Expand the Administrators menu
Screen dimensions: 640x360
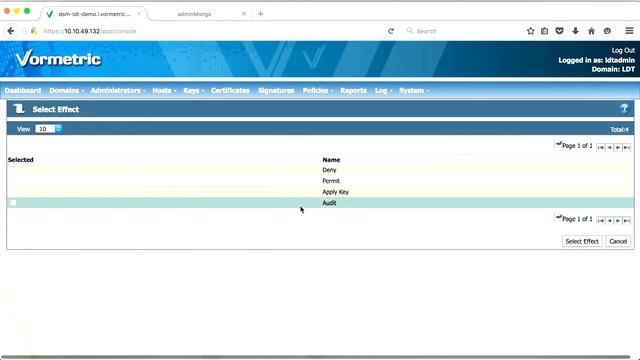pos(118,91)
